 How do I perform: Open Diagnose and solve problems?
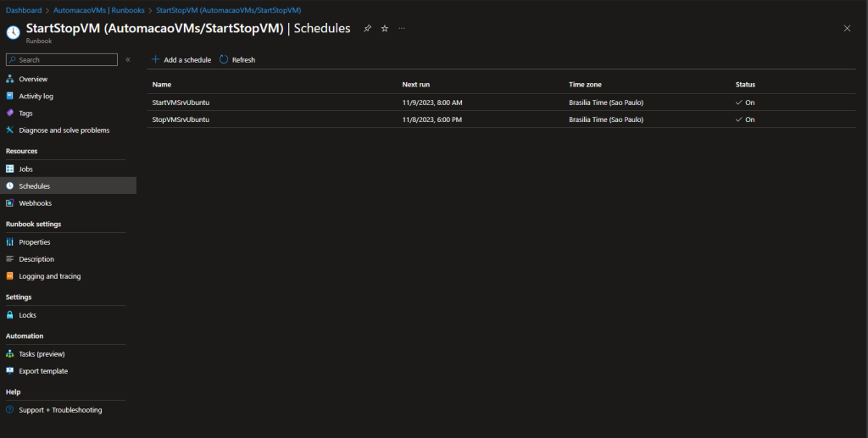[64, 130]
